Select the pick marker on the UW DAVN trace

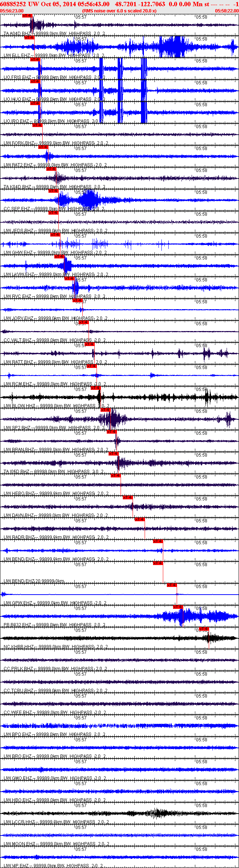click(x=128, y=498)
